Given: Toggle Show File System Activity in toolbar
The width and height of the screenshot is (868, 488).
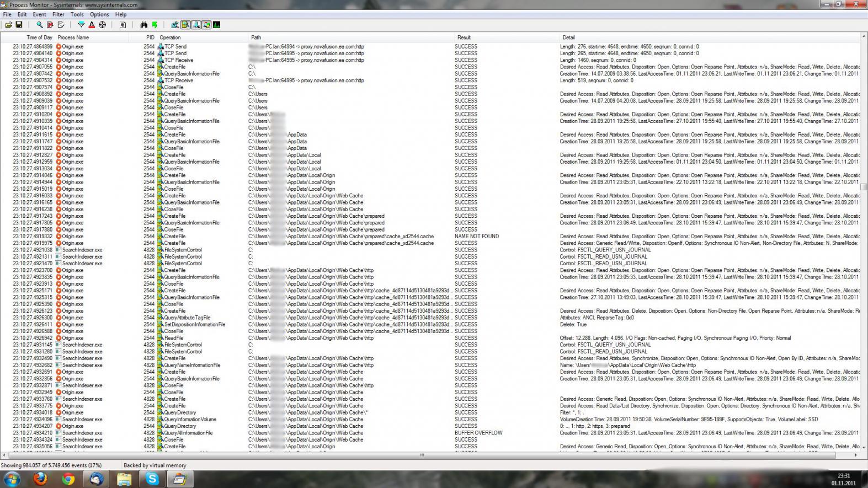Looking at the screenshot, I should 185,25.
